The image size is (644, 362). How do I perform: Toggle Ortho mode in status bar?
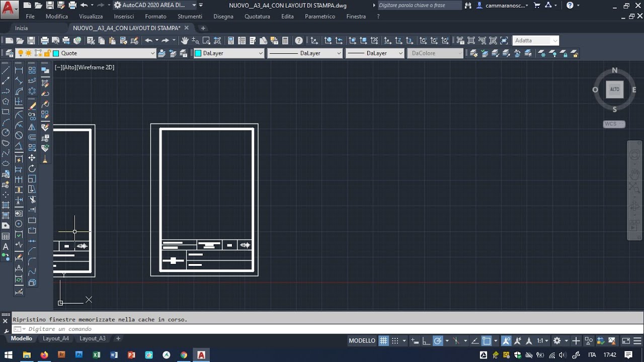click(x=426, y=341)
